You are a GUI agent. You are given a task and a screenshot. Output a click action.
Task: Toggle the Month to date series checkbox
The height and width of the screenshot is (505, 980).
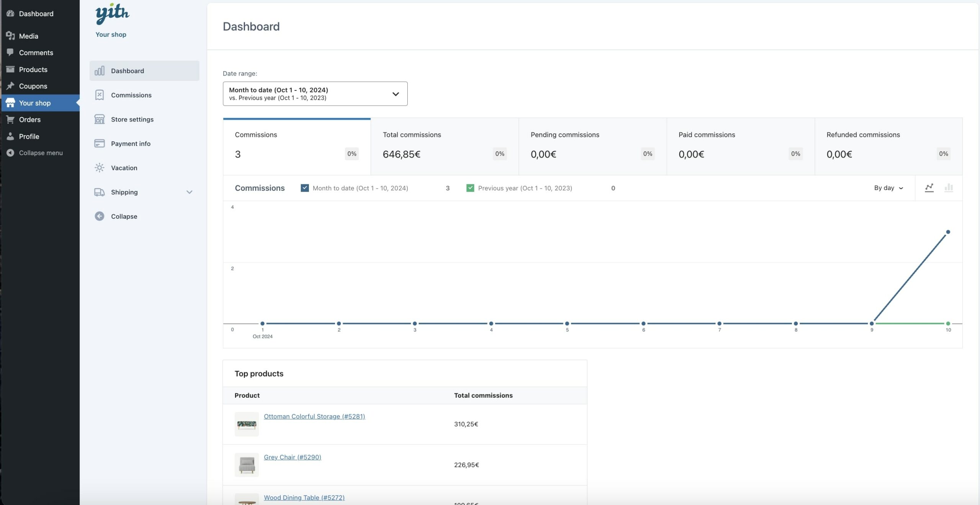tap(305, 188)
